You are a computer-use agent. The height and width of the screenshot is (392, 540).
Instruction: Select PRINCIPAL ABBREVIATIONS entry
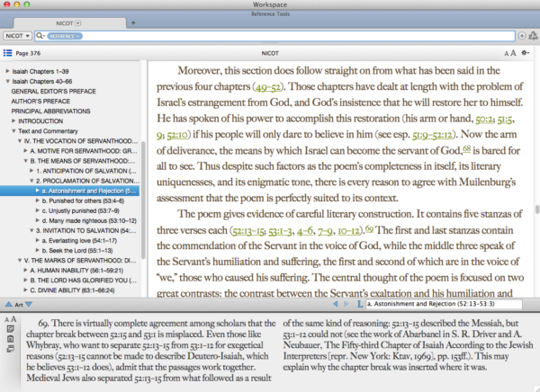coord(50,111)
